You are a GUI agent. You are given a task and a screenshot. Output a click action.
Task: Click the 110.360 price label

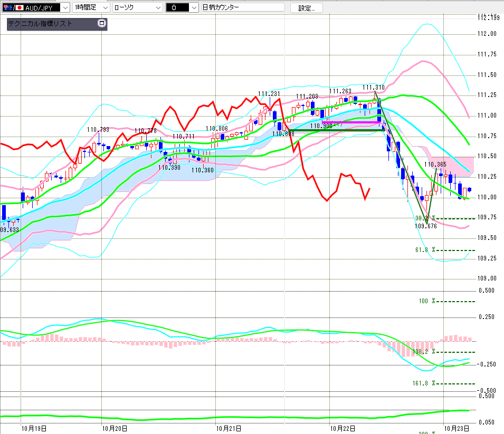coord(203,170)
